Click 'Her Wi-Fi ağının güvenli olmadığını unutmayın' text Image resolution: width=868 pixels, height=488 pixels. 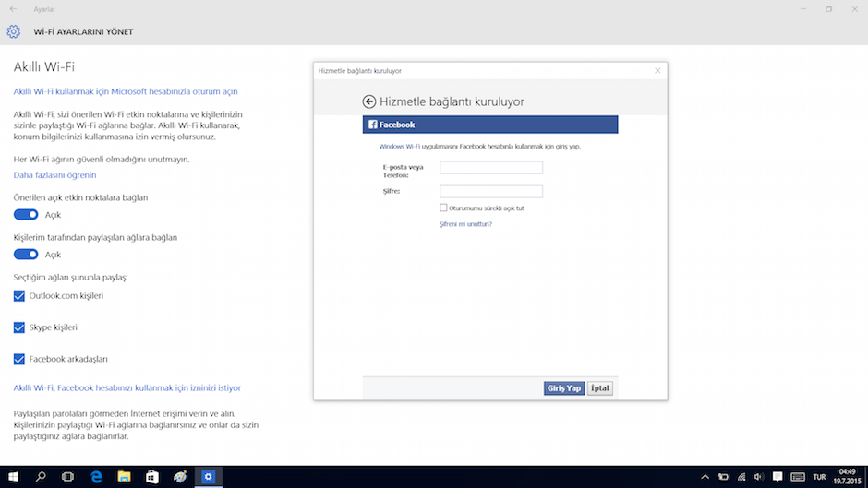(102, 159)
